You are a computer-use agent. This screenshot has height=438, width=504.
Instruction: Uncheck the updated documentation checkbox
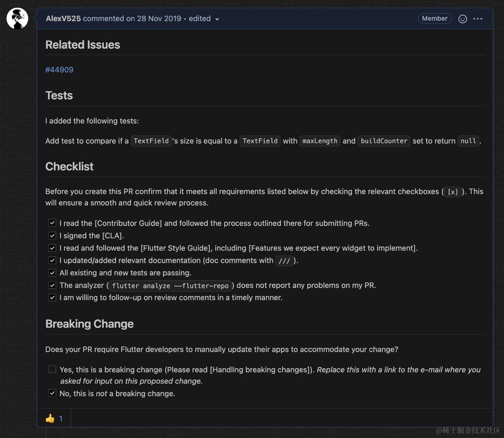(x=52, y=260)
